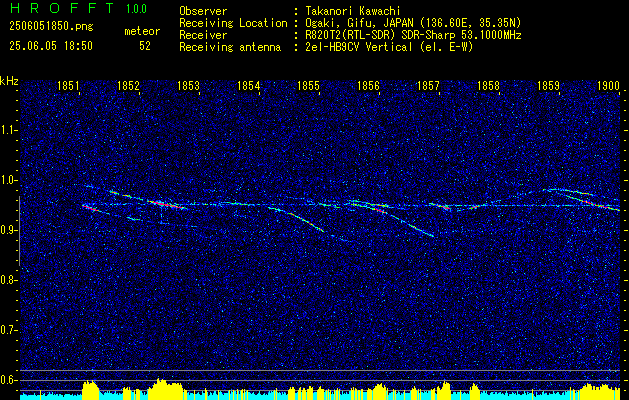The height and width of the screenshot is (400, 629).
Task: Click the 1.1 kHz axis label
Action: (8, 130)
